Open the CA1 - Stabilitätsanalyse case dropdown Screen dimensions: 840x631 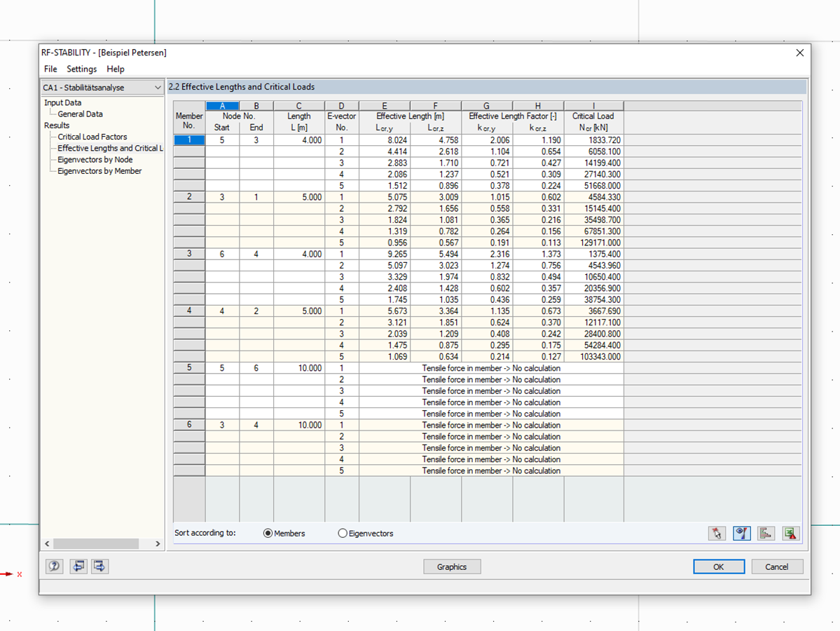click(102, 88)
